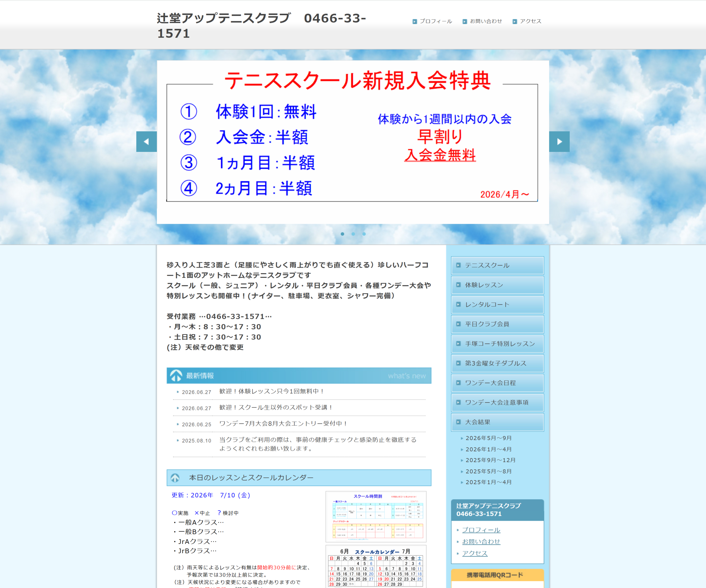Click お問い合わせ link in sidebar club box
The height and width of the screenshot is (588, 706).
481,542
